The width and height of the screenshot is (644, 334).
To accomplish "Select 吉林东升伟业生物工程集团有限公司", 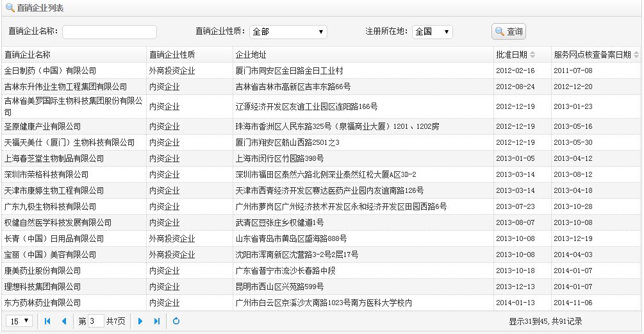I will coord(65,87).
